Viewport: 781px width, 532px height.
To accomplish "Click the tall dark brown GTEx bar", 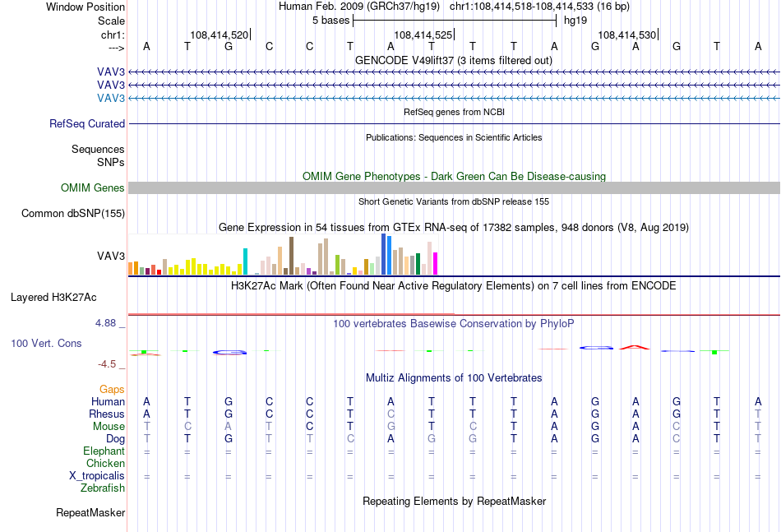I will coord(291,256).
